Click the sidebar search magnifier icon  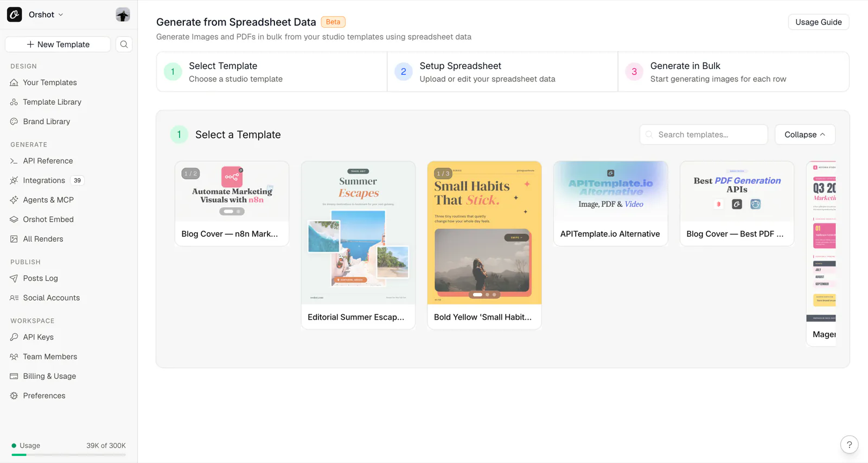124,45
